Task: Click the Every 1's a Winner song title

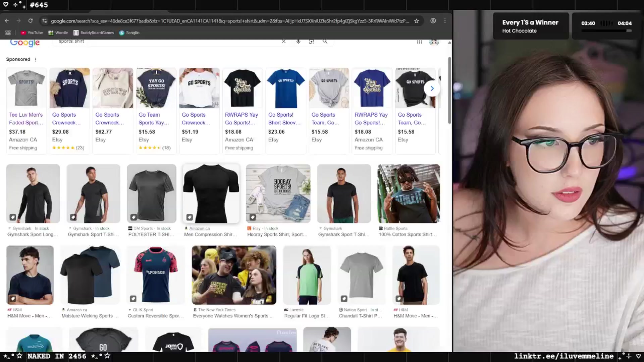Action: click(x=530, y=23)
